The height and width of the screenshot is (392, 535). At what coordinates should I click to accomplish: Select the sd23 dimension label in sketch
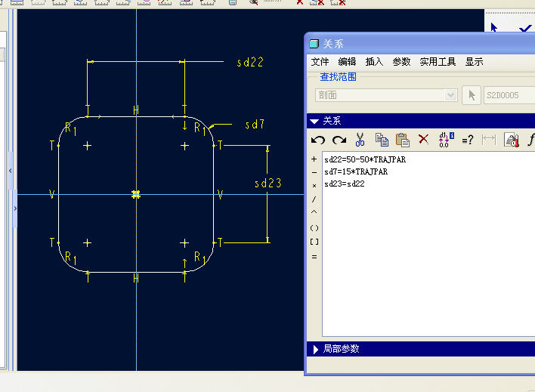[268, 184]
